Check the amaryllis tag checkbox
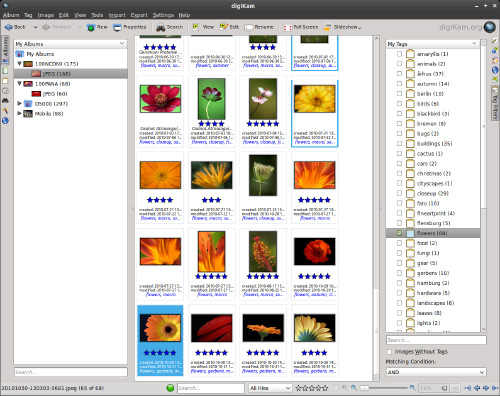 [399, 54]
